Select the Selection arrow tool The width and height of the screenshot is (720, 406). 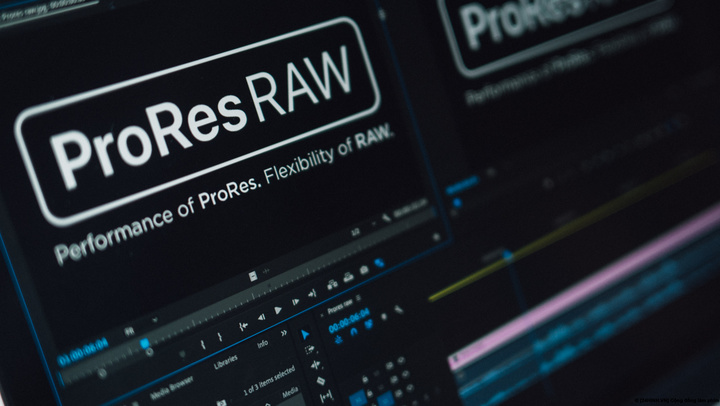click(305, 334)
